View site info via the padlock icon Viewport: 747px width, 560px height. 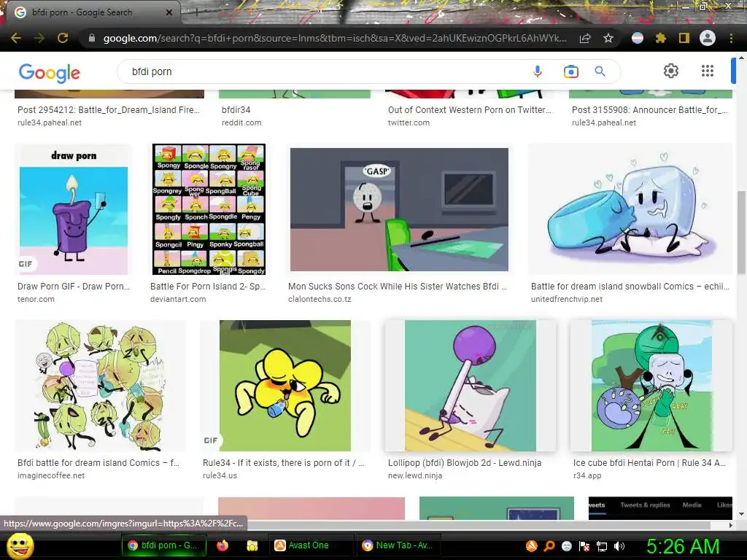[92, 38]
